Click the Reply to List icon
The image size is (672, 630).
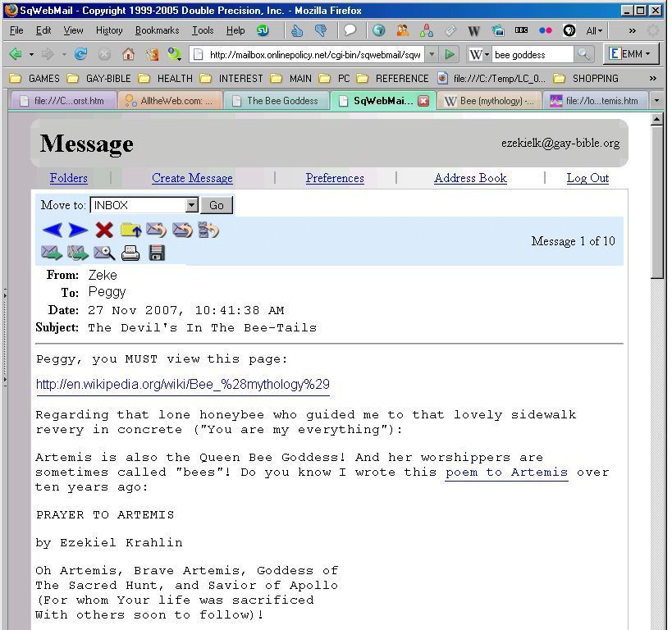point(208,231)
